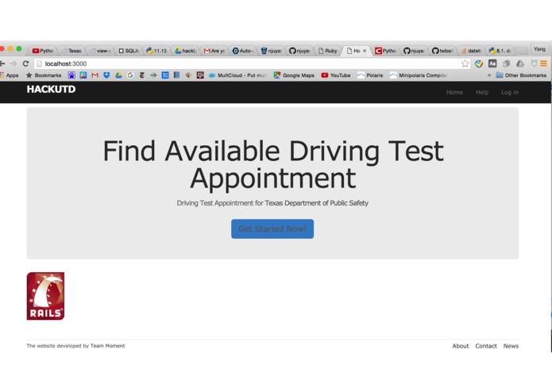This screenshot has width=552, height=392.
Task: Open the Other Bookmarks folder
Action: coord(521,75)
